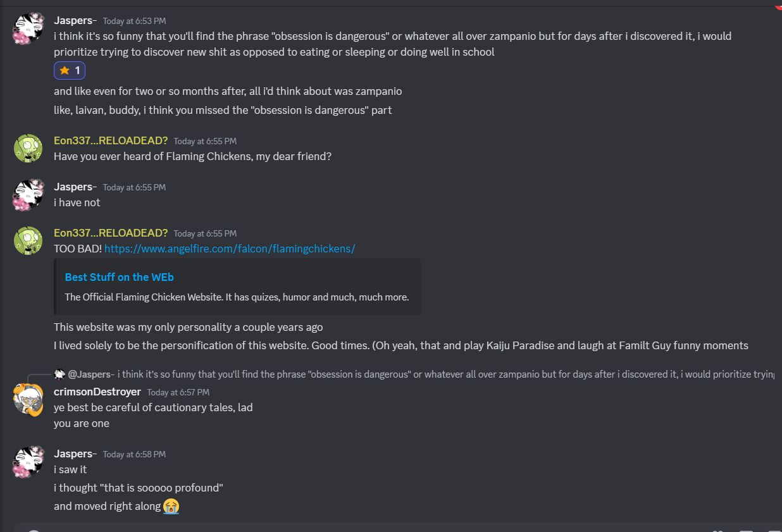Toggle the star reaction on Jaspers' message
782x532 pixels.
pyautogui.click(x=70, y=71)
